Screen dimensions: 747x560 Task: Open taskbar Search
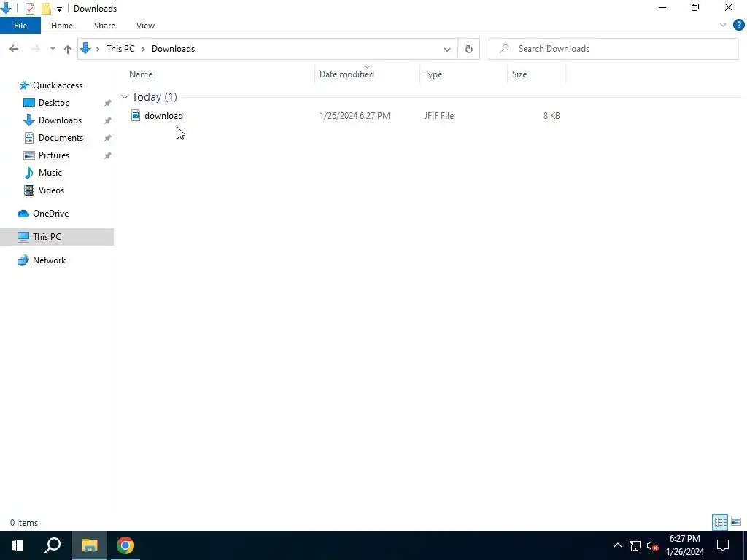click(53, 545)
